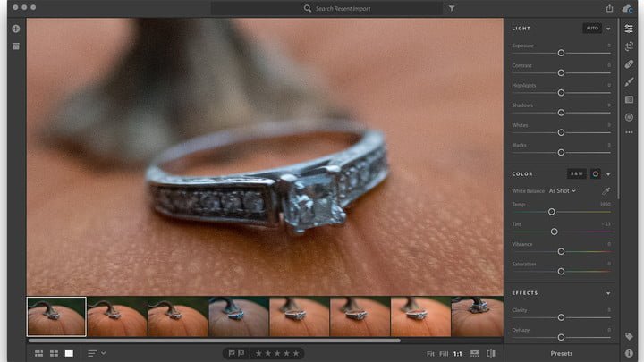Open the Edit panel sliders icon
Image resolution: width=644 pixels, height=362 pixels.
629,29
